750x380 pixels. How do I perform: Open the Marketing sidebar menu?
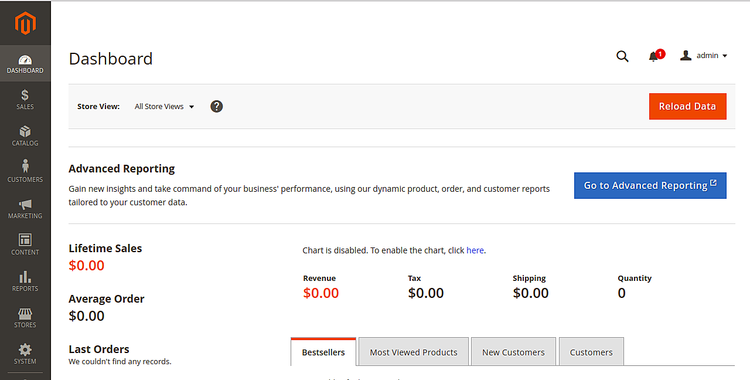coord(25,209)
